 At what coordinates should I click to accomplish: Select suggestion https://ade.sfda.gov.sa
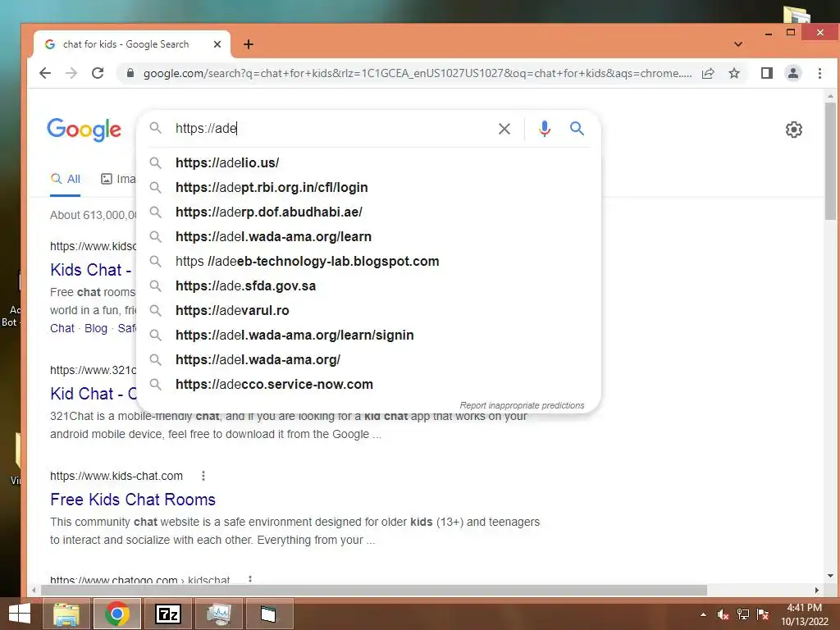point(368,286)
